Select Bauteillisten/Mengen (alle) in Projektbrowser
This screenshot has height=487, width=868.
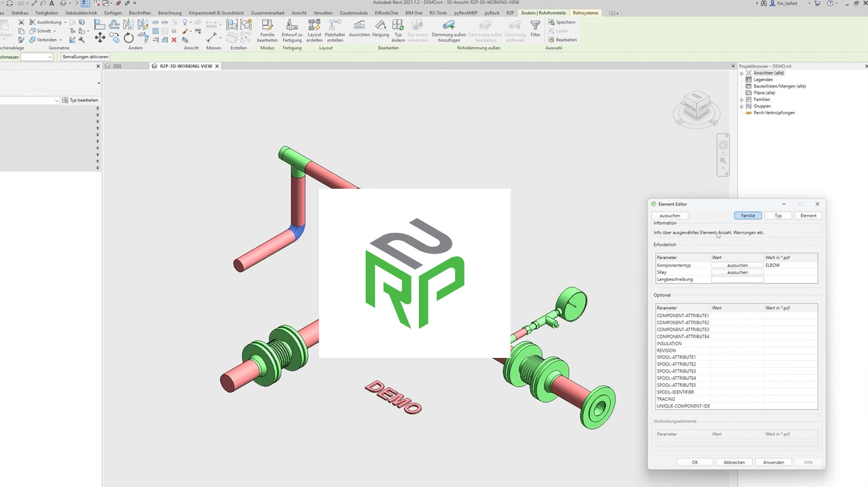click(x=780, y=86)
